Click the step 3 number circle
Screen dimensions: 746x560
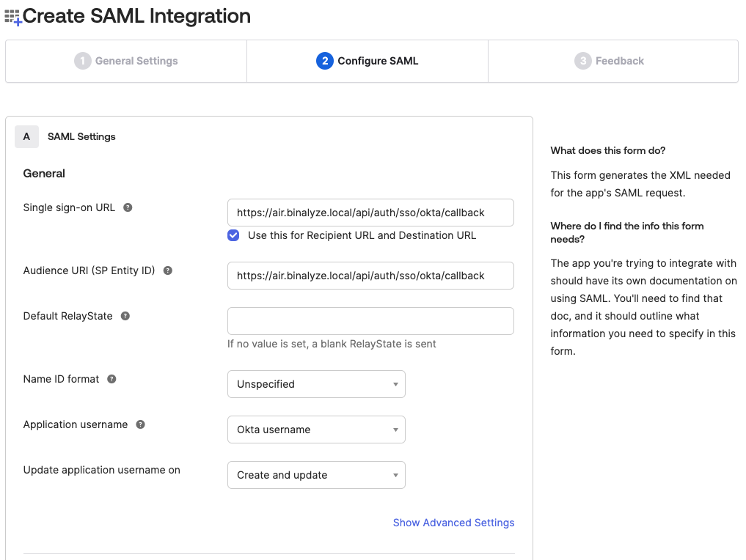[x=582, y=61]
